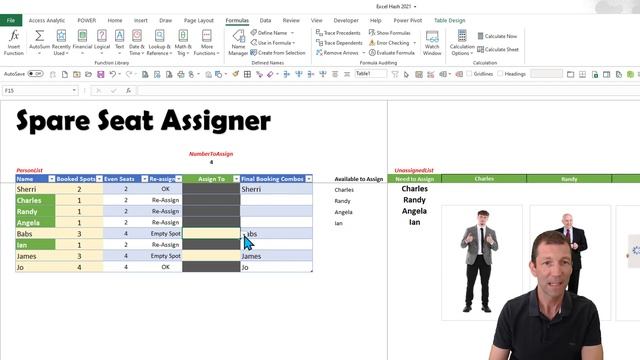This screenshot has width=640, height=360.
Task: Open the Calculation Options dropdown
Action: 462,42
